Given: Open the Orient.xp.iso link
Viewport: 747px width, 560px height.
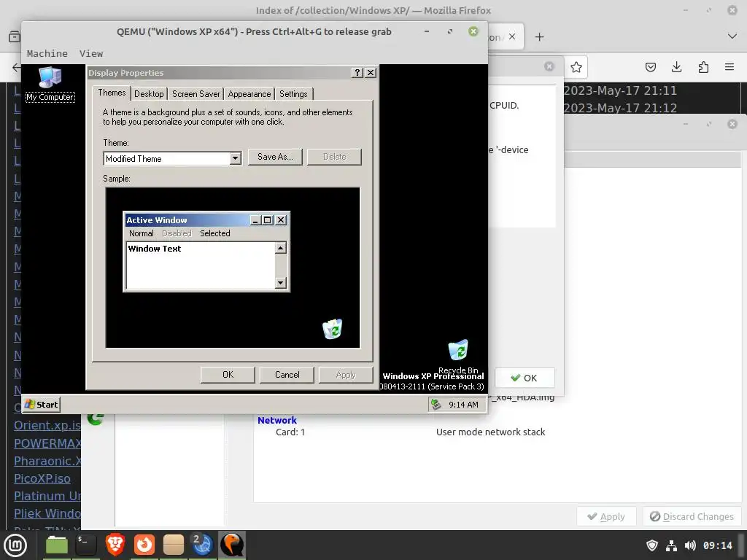Looking at the screenshot, I should tap(47, 425).
